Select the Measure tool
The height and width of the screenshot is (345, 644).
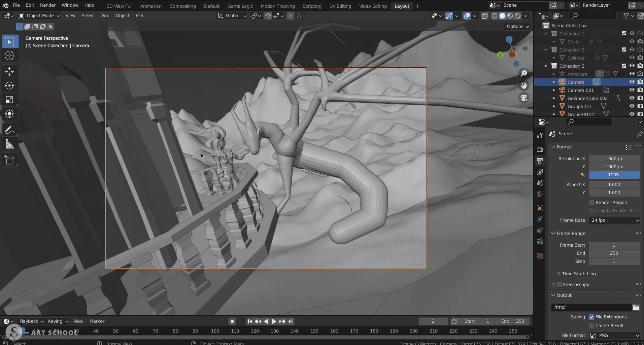click(9, 144)
